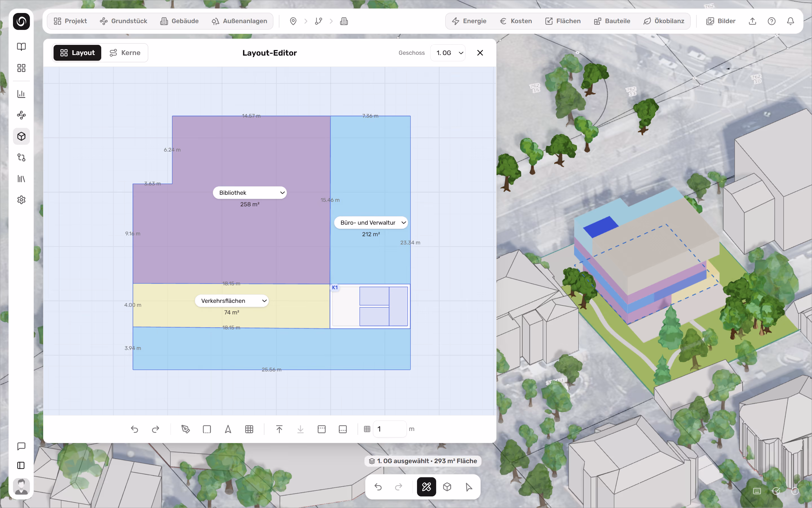Open the bar chart analytics sidebar icon
The height and width of the screenshot is (508, 812).
(x=21, y=94)
